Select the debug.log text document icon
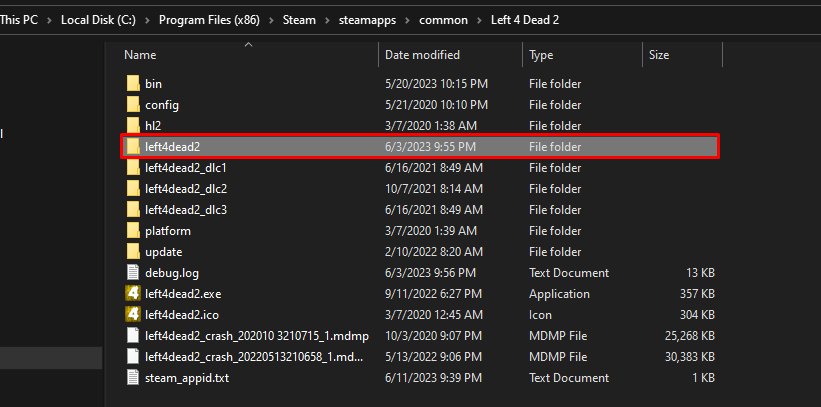821x407 pixels. [x=133, y=273]
